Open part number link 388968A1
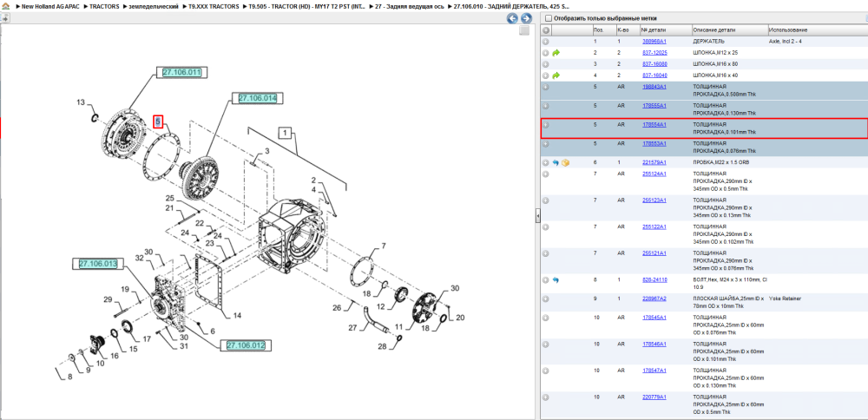The image size is (868, 420). point(654,42)
